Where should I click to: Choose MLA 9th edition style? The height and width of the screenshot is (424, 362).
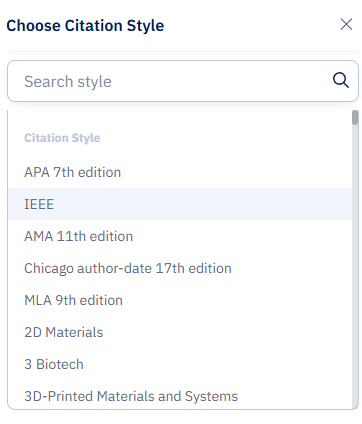180,300
